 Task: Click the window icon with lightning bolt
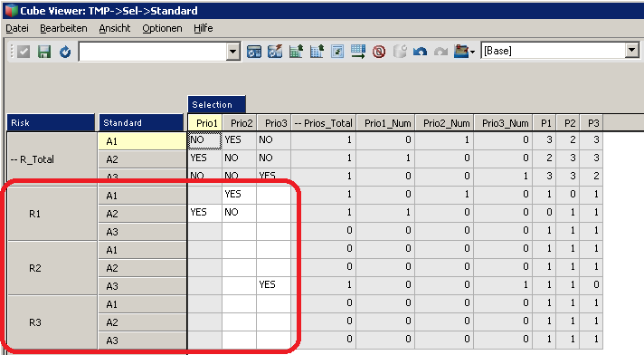pyautogui.click(x=275, y=52)
